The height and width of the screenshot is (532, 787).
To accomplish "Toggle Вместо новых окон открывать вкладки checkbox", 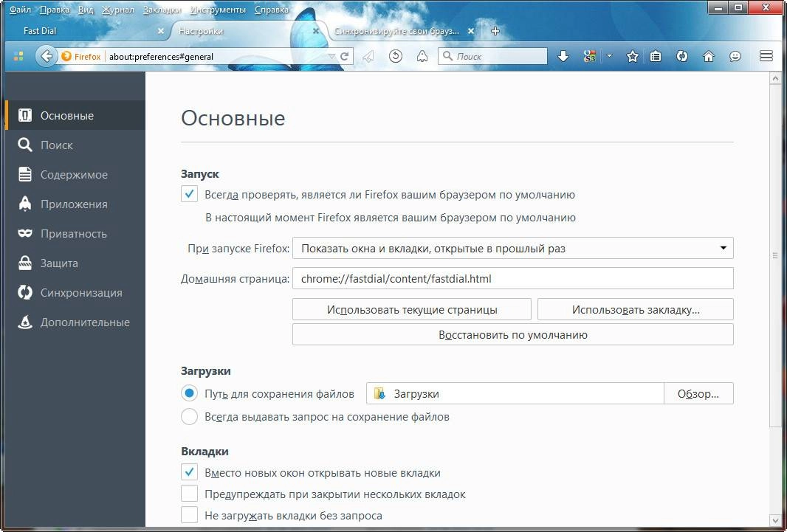I will point(189,472).
